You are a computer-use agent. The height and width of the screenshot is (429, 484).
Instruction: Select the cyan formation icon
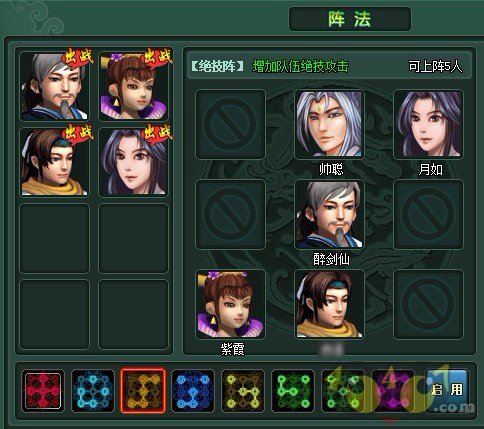coord(93,391)
